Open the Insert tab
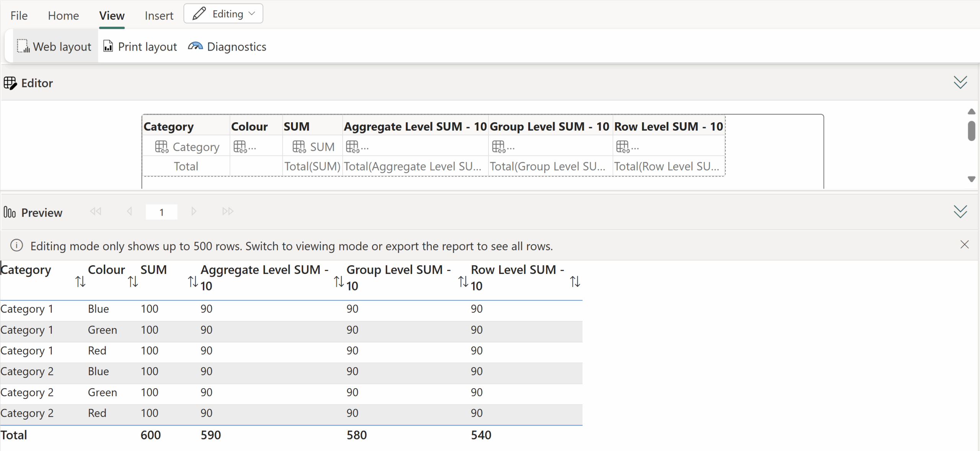The width and height of the screenshot is (980, 451). coord(159,16)
